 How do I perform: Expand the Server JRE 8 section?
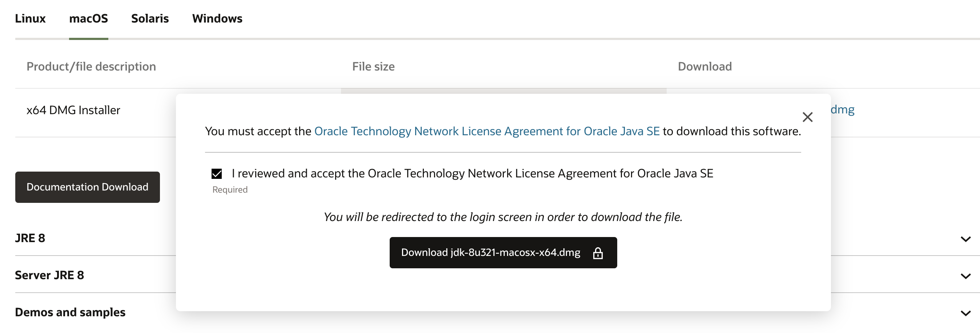(965, 276)
